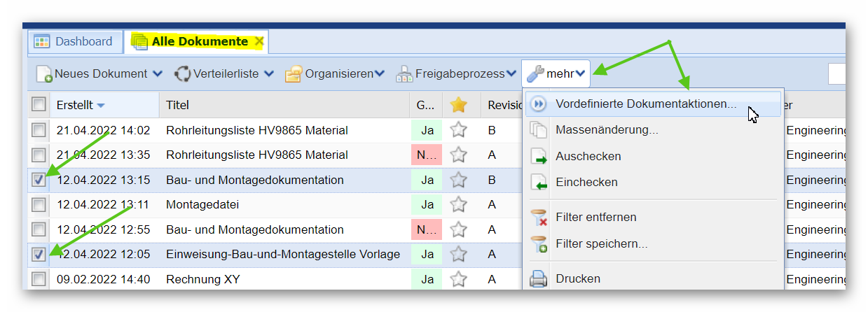
Task: Click the Drucken printer icon
Action: [538, 279]
